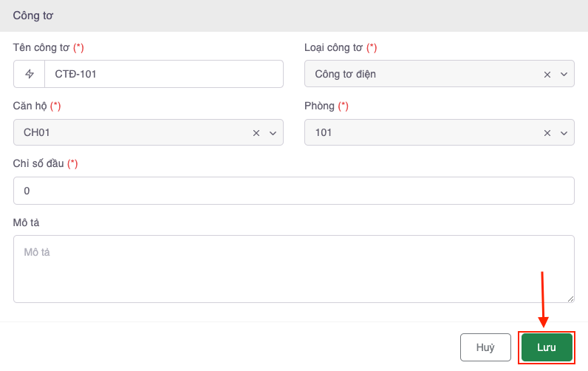Click the 'Chỉ số đầu' field label
This screenshot has height=371, width=588.
point(38,163)
